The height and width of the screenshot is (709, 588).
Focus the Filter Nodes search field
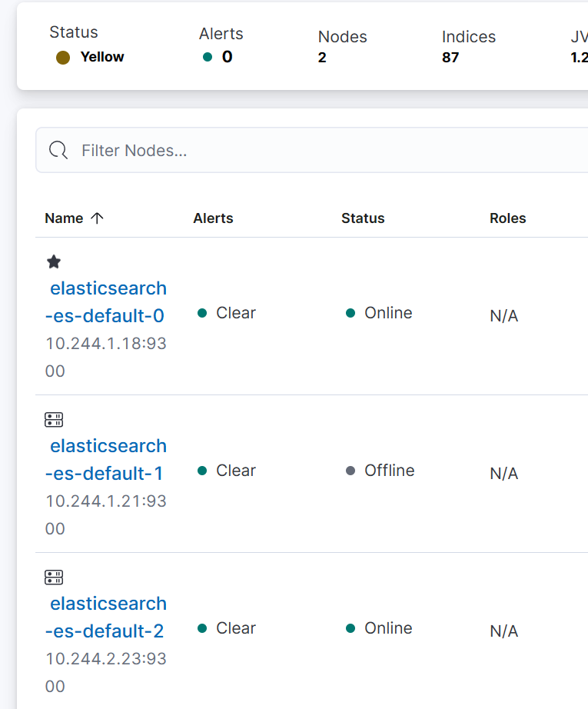coord(312,150)
